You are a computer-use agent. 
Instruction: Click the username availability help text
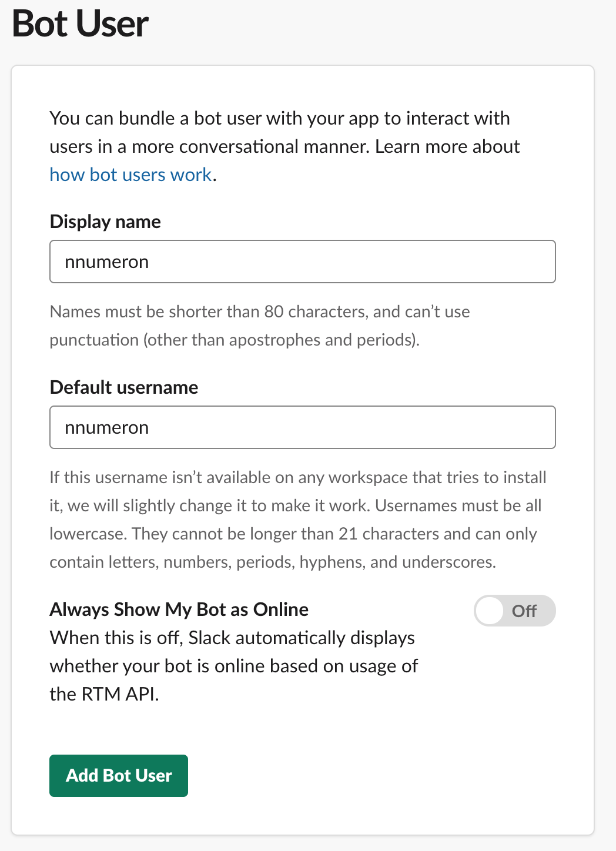[298, 520]
